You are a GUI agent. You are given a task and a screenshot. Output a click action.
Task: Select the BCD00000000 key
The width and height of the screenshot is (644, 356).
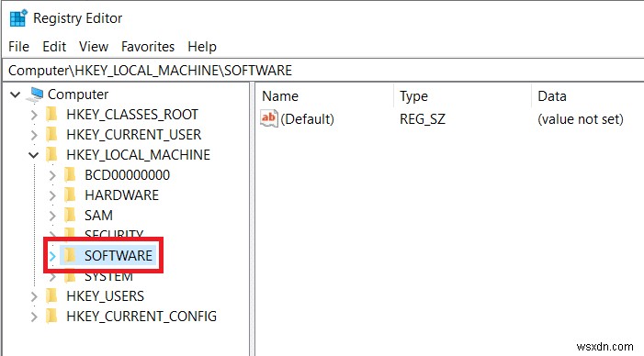(x=128, y=174)
